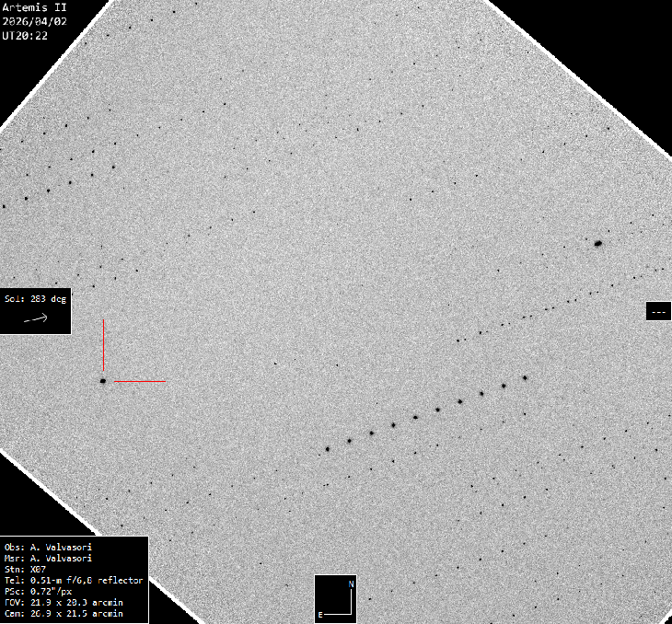
Task: Click the solar direction arrow under Sol label
Action: point(35,318)
